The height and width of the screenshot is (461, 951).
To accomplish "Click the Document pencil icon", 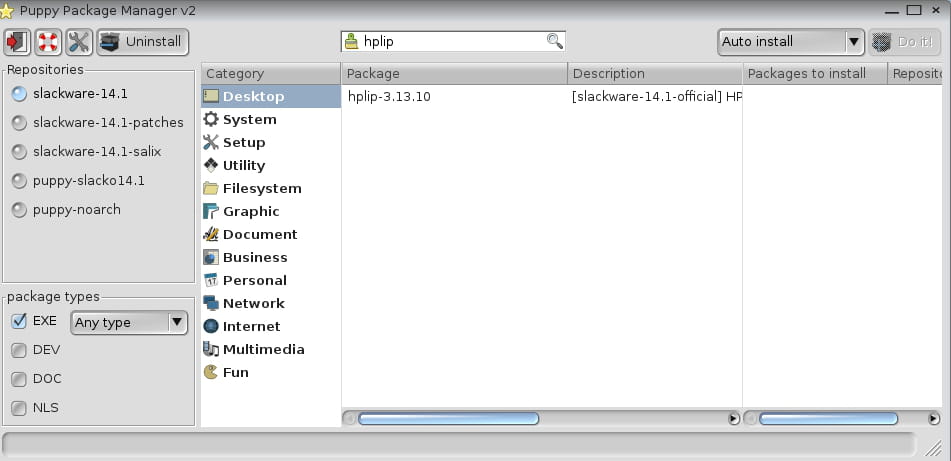I will 210,234.
